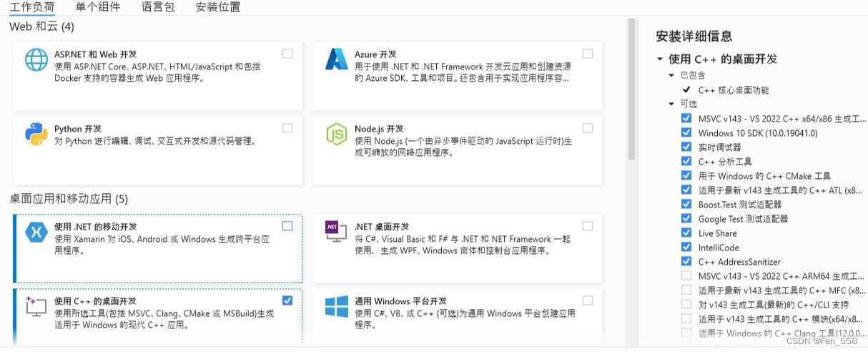This screenshot has width=868, height=352.
Task: Uncheck the Live Share option
Action: (686, 233)
